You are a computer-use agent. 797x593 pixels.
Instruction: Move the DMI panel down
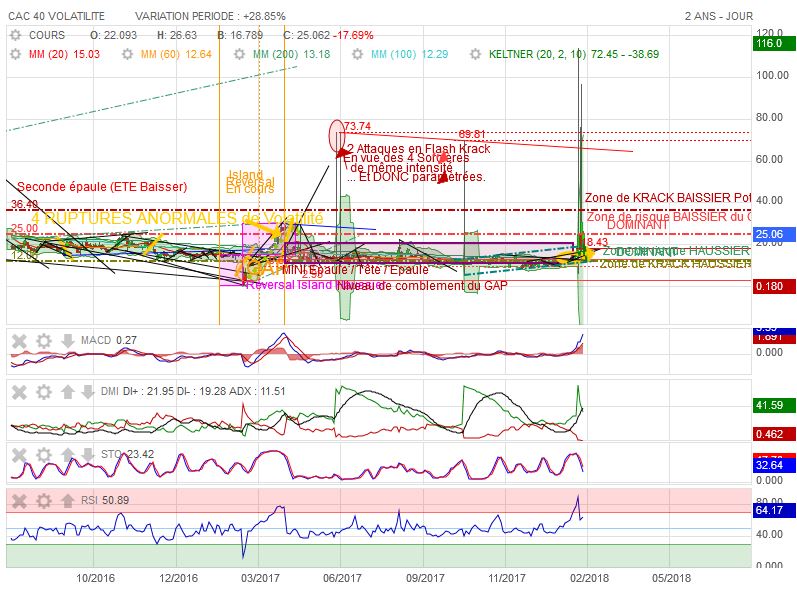click(87, 392)
